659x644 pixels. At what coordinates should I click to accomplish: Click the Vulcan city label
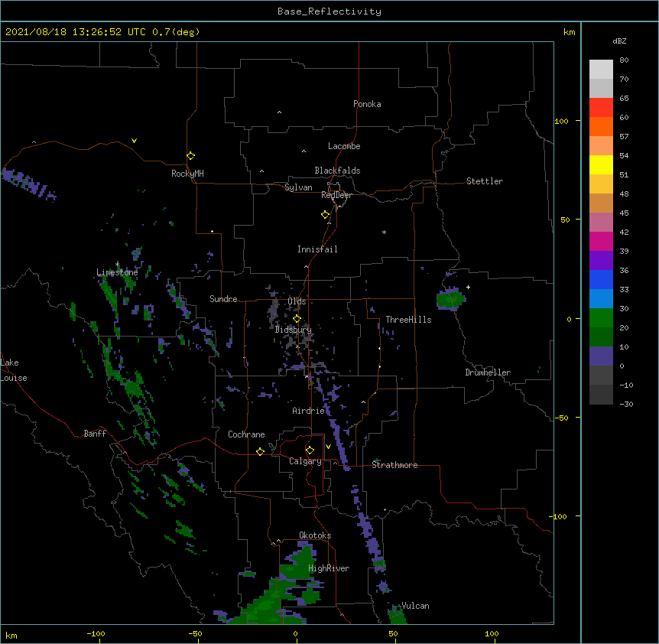tap(415, 606)
